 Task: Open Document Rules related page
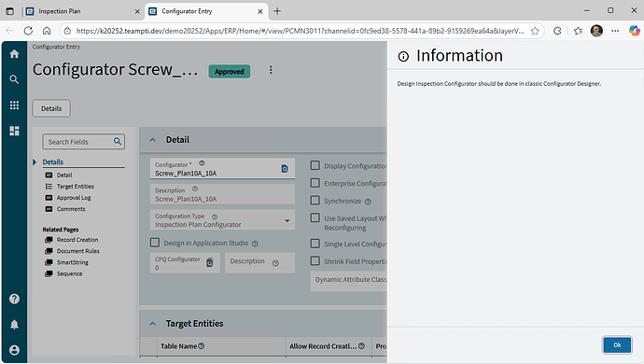(78, 251)
